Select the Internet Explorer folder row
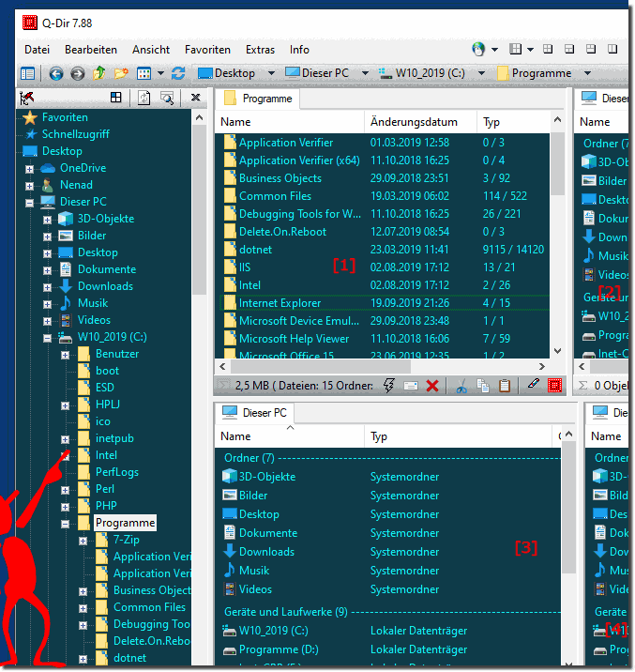Image resolution: width=635 pixels, height=672 pixels. point(384,303)
